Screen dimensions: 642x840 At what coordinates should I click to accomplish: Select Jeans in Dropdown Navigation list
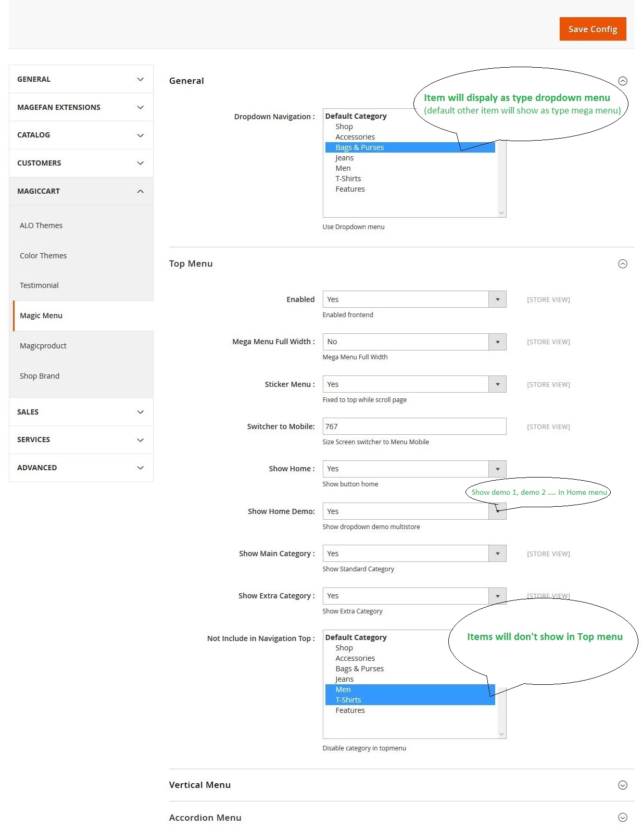click(x=344, y=158)
